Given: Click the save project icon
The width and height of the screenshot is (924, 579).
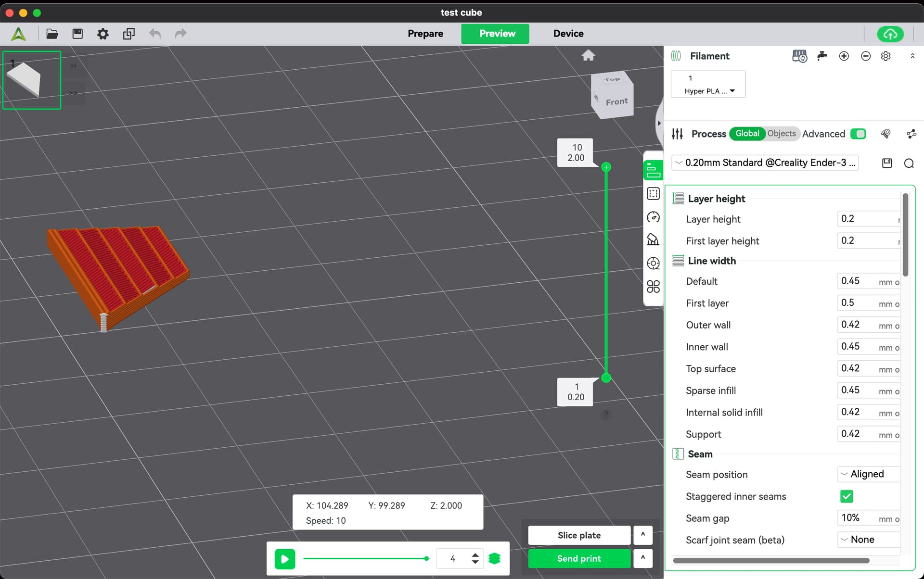Looking at the screenshot, I should [x=77, y=34].
